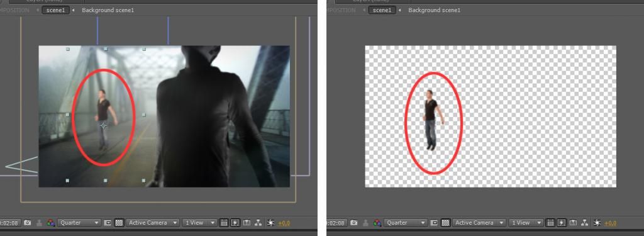Take a snapshot in the left viewer
The image size is (644, 236).
coord(28,223)
